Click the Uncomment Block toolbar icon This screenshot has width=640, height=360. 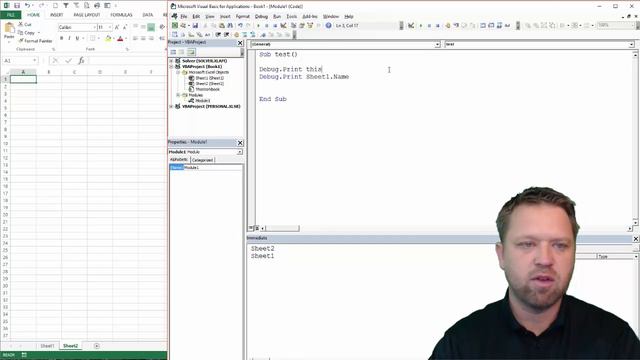[253, 35]
